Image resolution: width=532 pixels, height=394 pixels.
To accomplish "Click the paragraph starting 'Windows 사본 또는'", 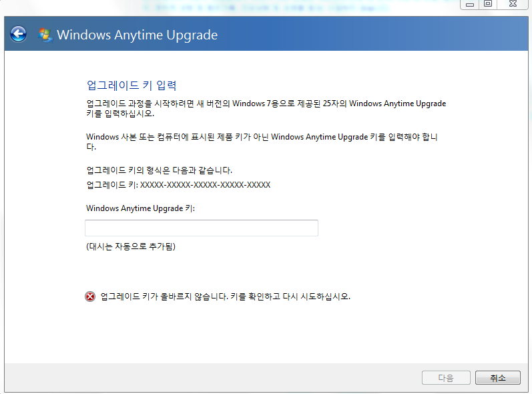I will [x=262, y=142].
